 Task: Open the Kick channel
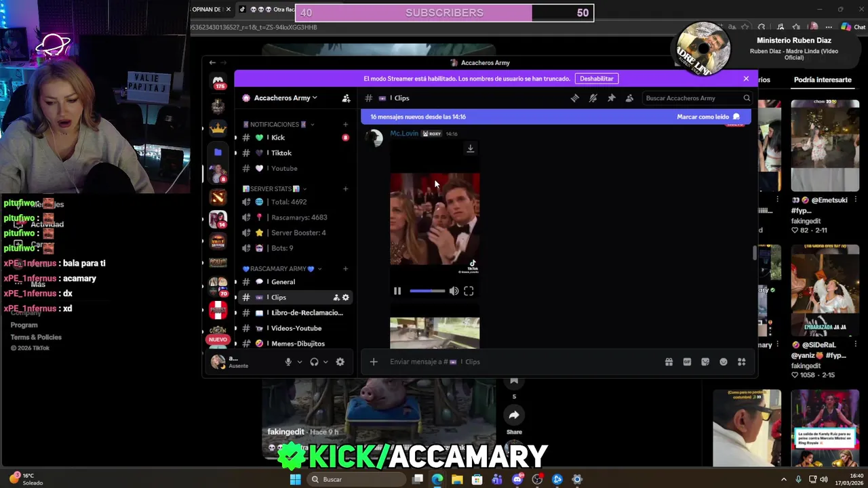(296, 138)
